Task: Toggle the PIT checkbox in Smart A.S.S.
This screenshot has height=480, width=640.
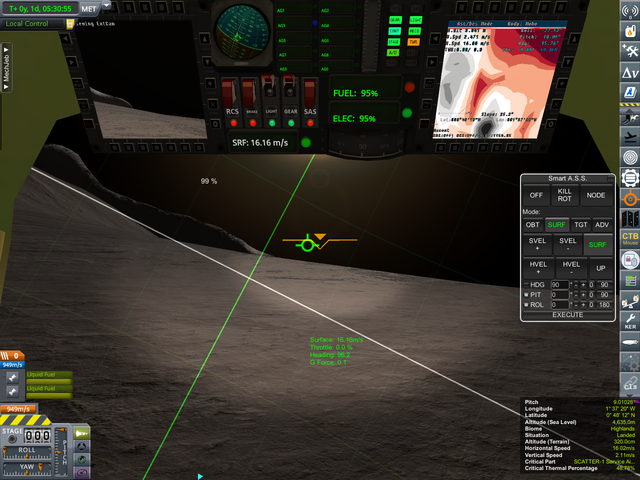Action: [x=526, y=295]
